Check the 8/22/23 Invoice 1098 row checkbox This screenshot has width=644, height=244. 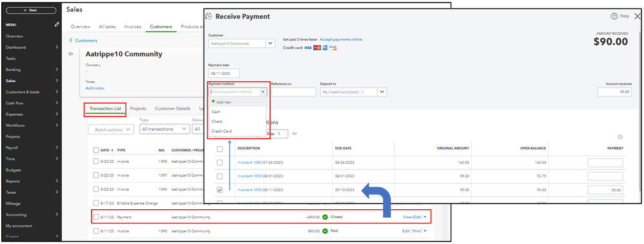[95, 162]
